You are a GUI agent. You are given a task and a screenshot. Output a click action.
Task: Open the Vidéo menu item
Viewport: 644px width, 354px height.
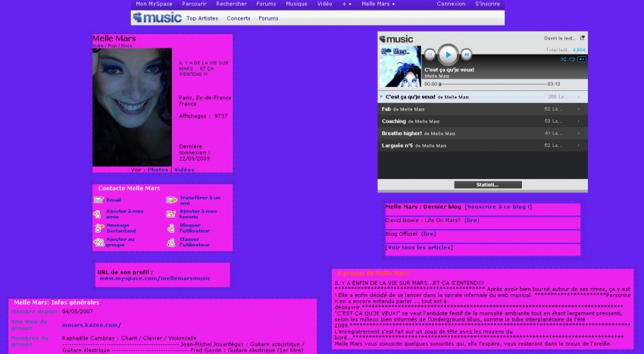(324, 4)
